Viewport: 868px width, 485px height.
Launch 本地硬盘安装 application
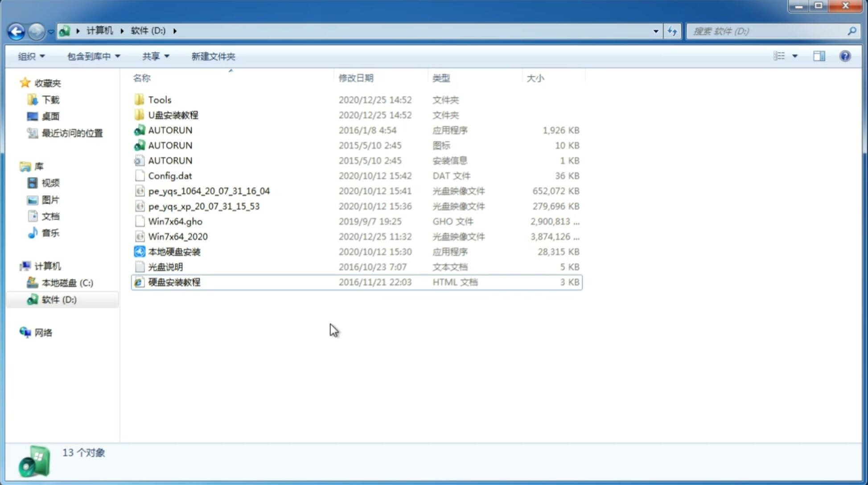coord(174,251)
